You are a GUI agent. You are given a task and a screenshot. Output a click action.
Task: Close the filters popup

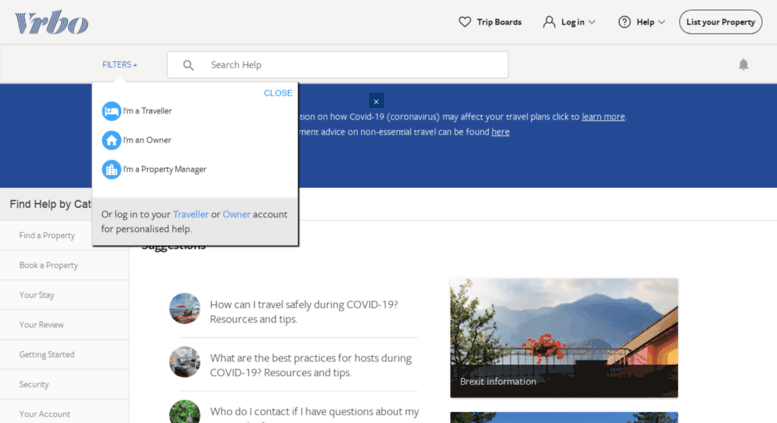coord(278,93)
